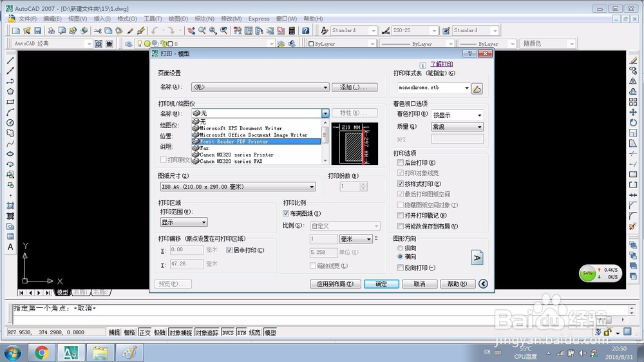The width and height of the screenshot is (644, 362).
Task: Click the calculator icon in toolbar
Action: coord(292,30)
